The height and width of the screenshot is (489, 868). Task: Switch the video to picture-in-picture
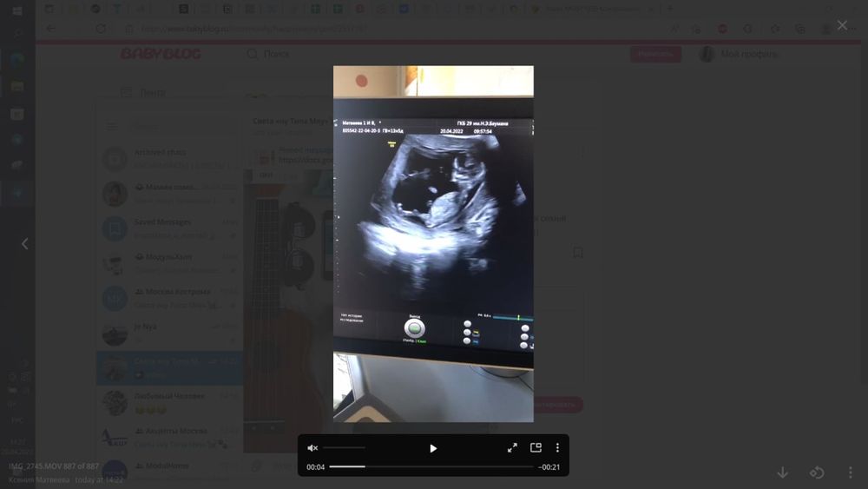click(x=536, y=447)
